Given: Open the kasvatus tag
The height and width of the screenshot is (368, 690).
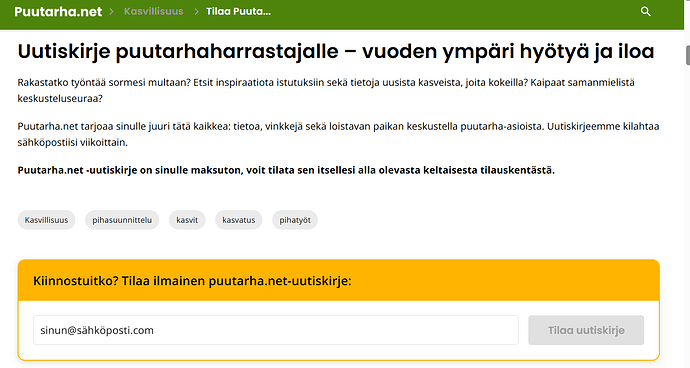Looking at the screenshot, I should point(239,220).
